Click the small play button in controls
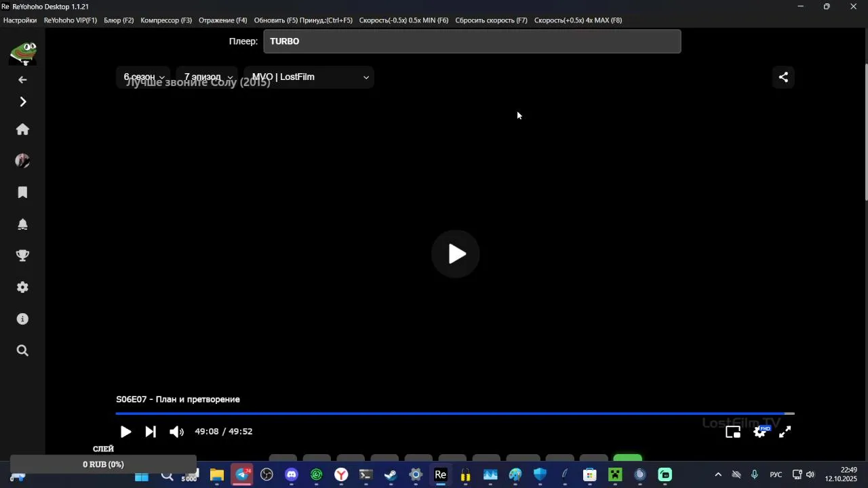 pos(125,432)
